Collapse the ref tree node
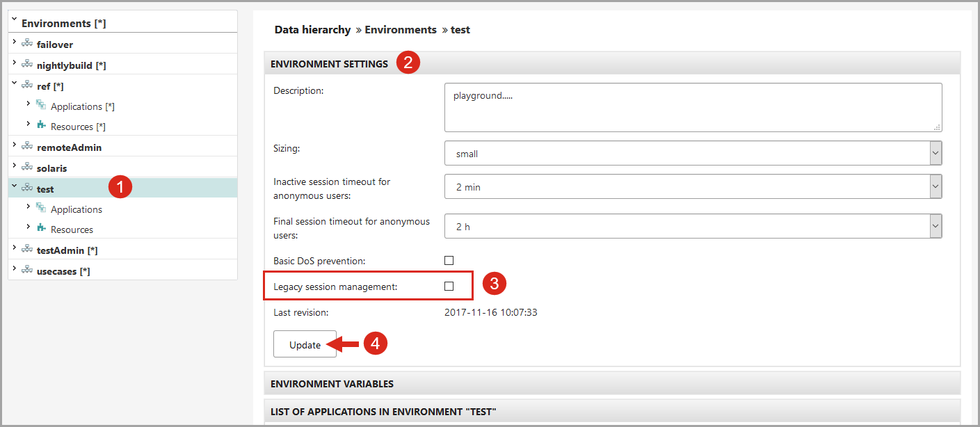The width and height of the screenshot is (980, 427). coord(15,83)
